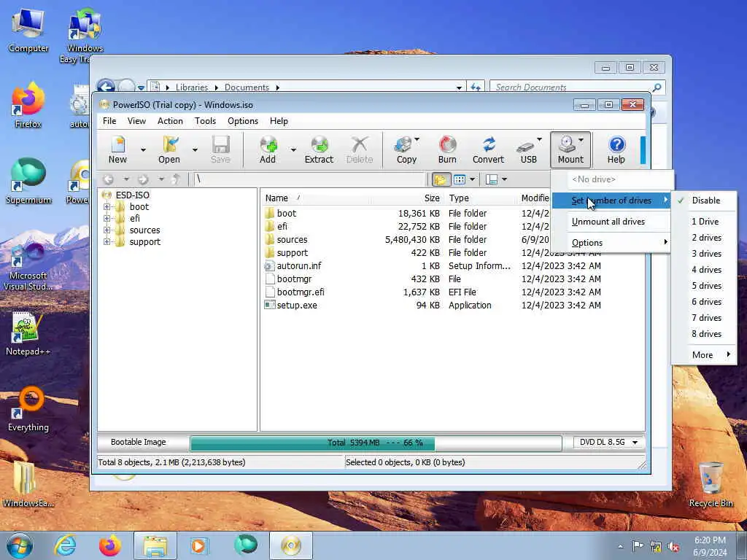Click the navigate back arrow icon
This screenshot has width=747, height=560.
pyautogui.click(x=108, y=179)
